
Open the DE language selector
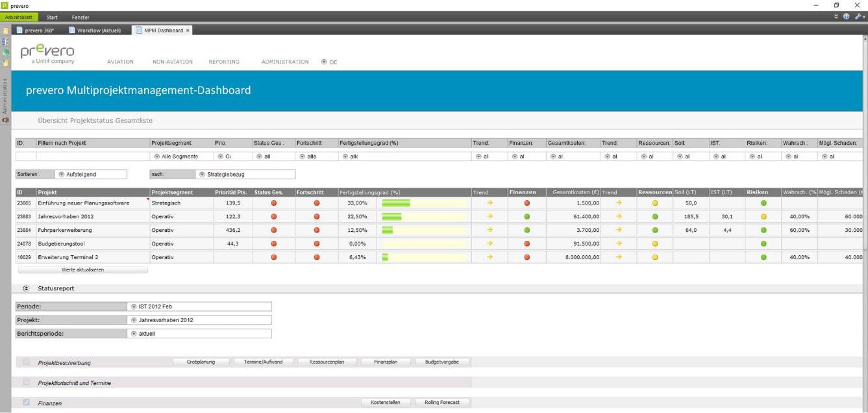coord(329,62)
